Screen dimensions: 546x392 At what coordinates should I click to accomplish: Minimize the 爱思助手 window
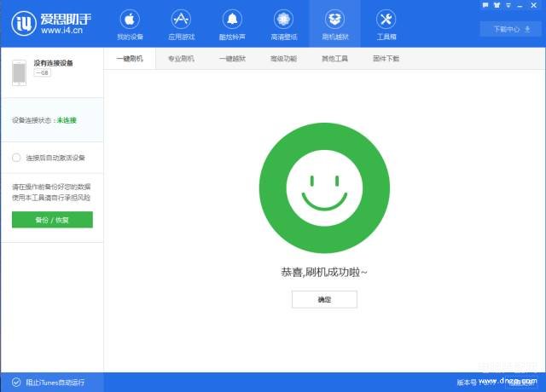coord(520,6)
